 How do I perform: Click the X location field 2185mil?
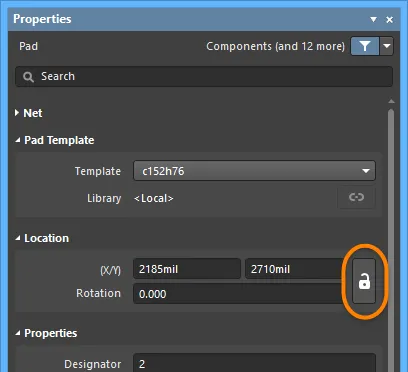187,269
